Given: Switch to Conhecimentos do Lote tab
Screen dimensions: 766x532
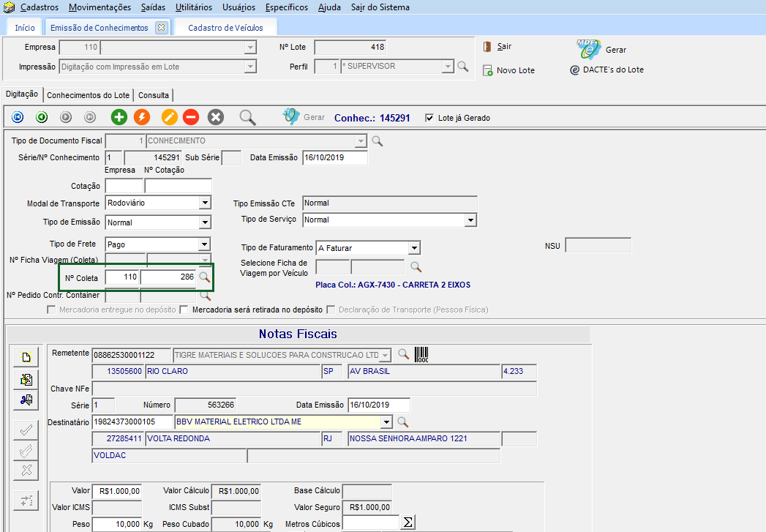Looking at the screenshot, I should coord(88,95).
